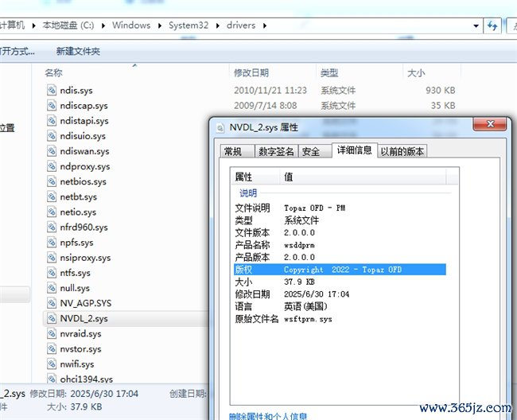Click the 930 KB size cell
517x420 pixels.
tap(440, 91)
